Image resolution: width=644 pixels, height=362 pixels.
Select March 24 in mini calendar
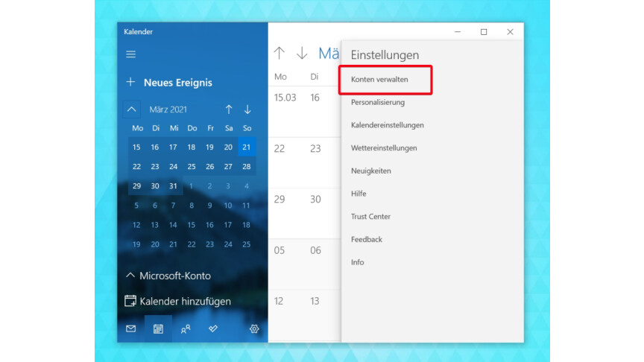[173, 166]
